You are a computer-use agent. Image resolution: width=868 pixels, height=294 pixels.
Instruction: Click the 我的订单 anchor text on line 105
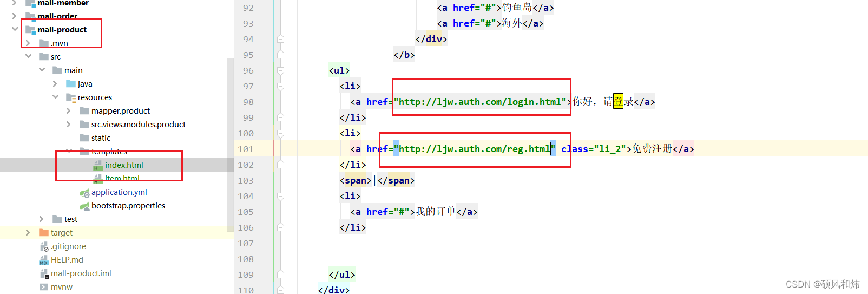[436, 212]
